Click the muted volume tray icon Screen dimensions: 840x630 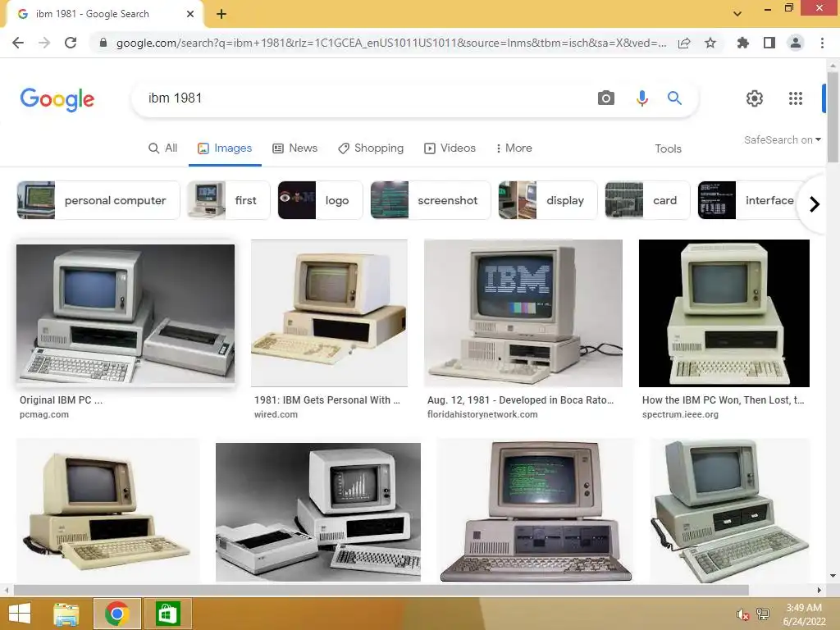pos(742,614)
